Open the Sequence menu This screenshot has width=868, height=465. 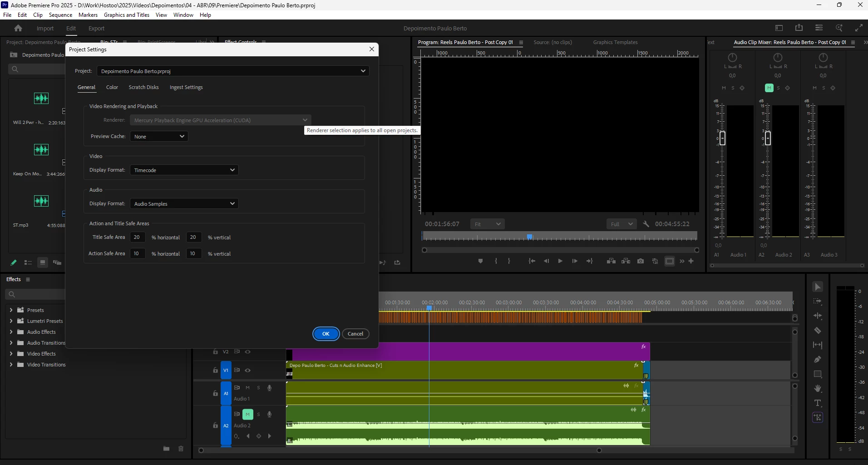click(x=60, y=15)
